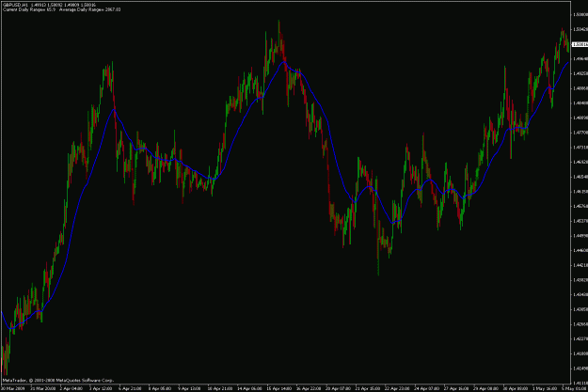Click the MetaTrader MetaQuotes copyright text
This screenshot has height=392, width=588.
click(58, 380)
